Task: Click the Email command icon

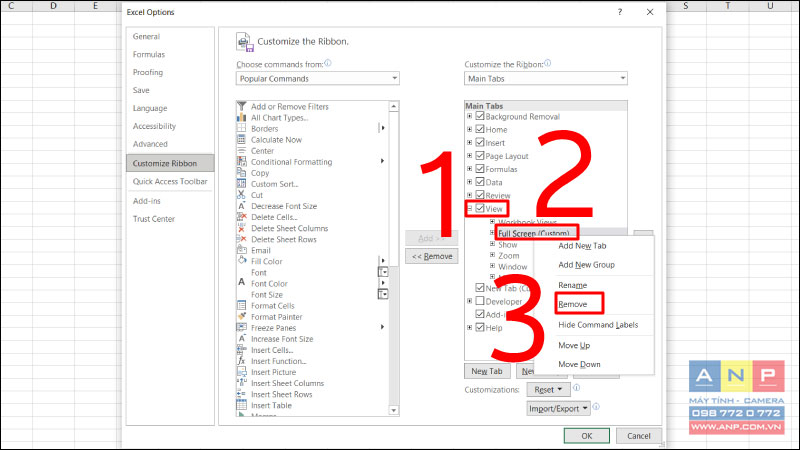Action: [242, 250]
